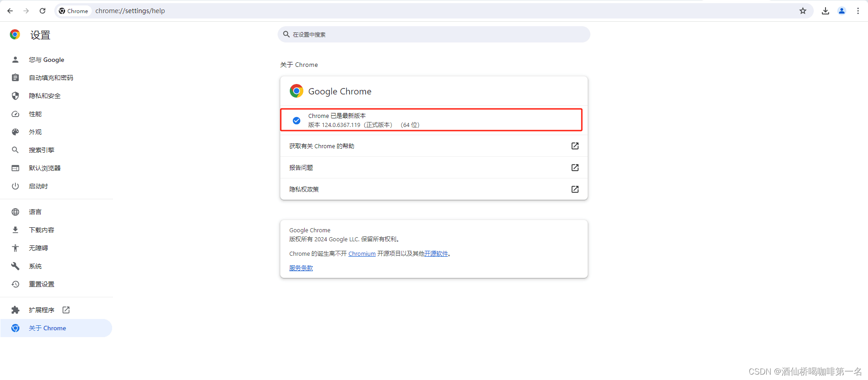Click the browser back arrow

[10, 11]
